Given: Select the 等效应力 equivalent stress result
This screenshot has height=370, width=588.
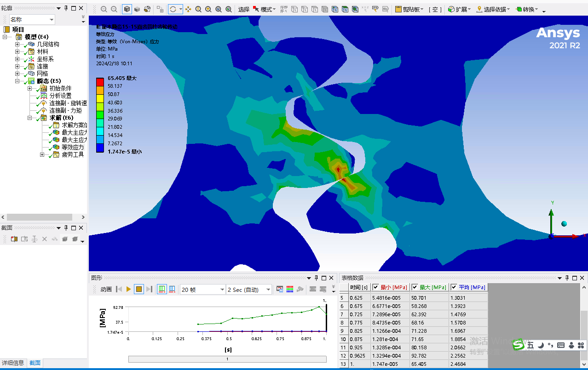Looking at the screenshot, I should (73, 147).
